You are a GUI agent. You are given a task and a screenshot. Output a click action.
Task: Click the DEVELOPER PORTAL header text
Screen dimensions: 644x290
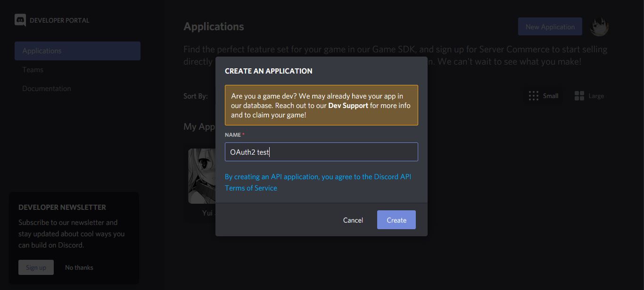(x=59, y=20)
